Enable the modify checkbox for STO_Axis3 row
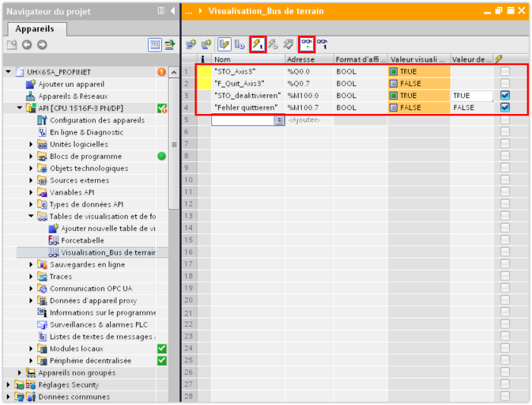 click(x=505, y=71)
